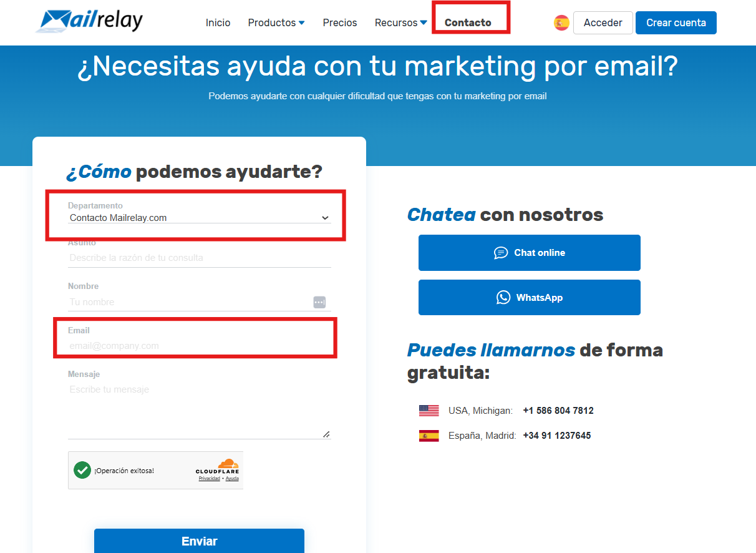Click the Mensaje textarea resize handle

coord(326,434)
